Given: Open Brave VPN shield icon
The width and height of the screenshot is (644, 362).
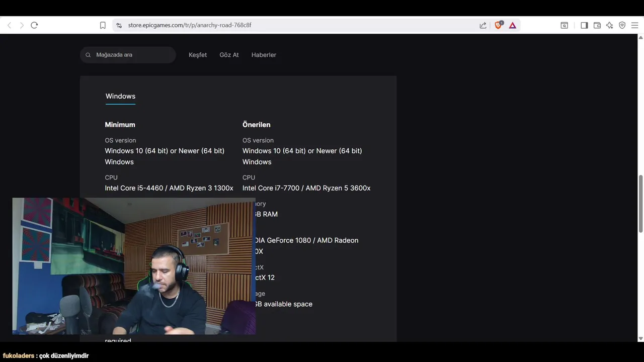Looking at the screenshot, I should coord(622,25).
